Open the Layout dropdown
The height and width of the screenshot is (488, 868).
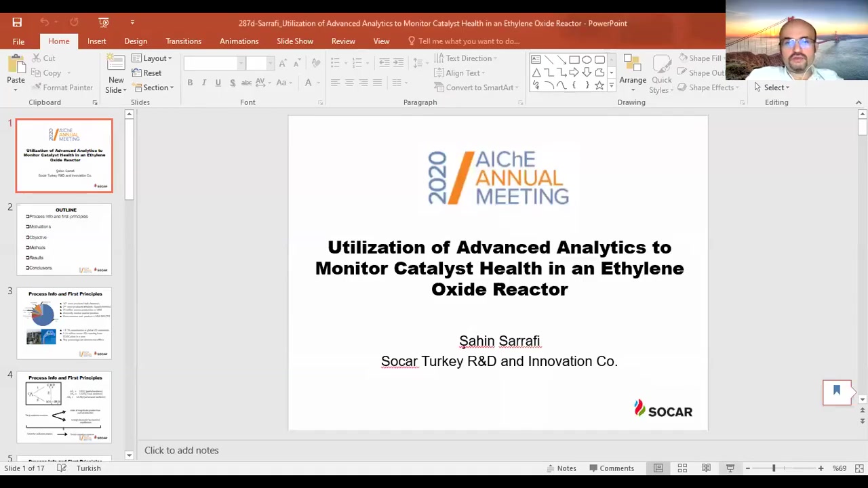tap(152, 58)
